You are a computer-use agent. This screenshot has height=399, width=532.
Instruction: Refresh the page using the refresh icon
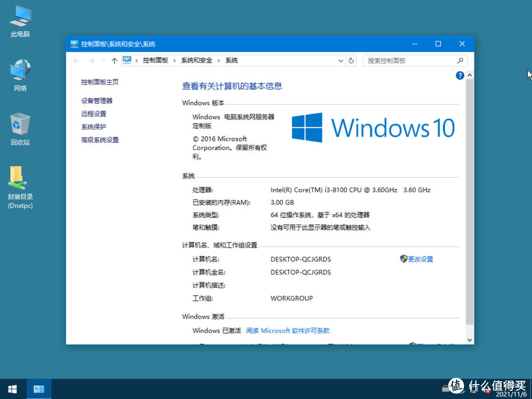(x=350, y=60)
